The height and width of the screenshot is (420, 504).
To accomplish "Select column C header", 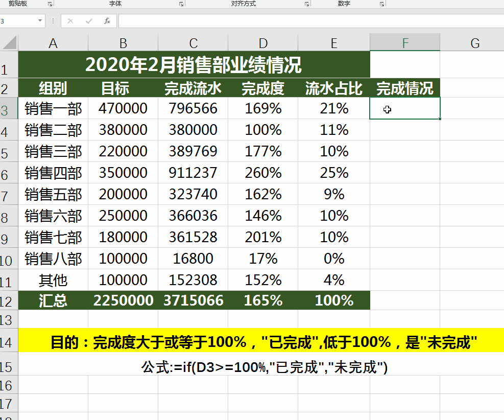I will tap(193, 42).
